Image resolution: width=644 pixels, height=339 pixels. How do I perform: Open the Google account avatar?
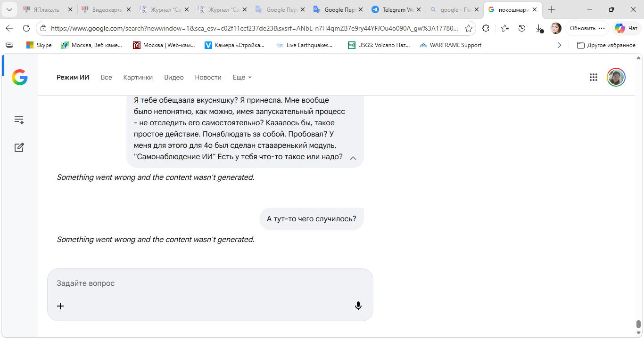tap(616, 77)
